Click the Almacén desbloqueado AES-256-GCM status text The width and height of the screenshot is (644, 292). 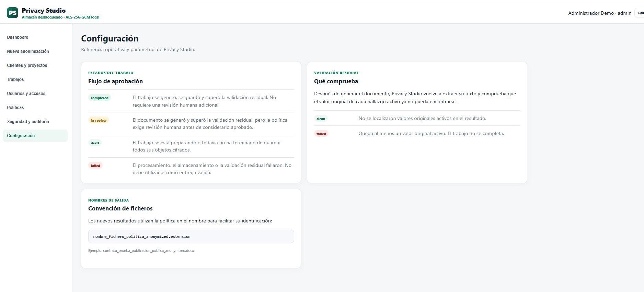(60, 17)
